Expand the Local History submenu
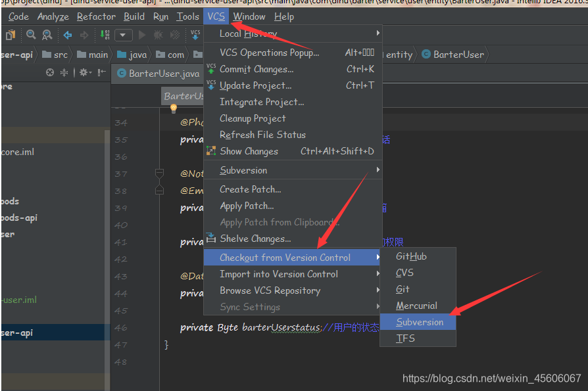Screen dimensions: 588x391 coord(293,34)
